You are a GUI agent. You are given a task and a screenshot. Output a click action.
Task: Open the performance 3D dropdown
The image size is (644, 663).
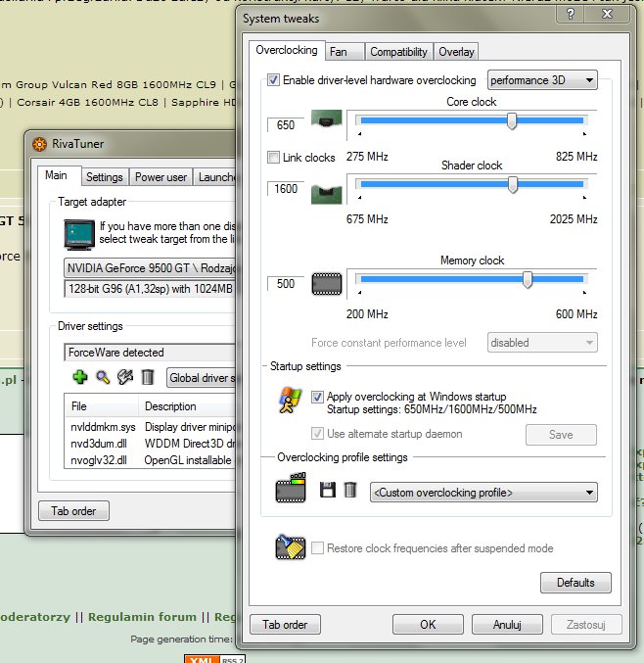[542, 80]
